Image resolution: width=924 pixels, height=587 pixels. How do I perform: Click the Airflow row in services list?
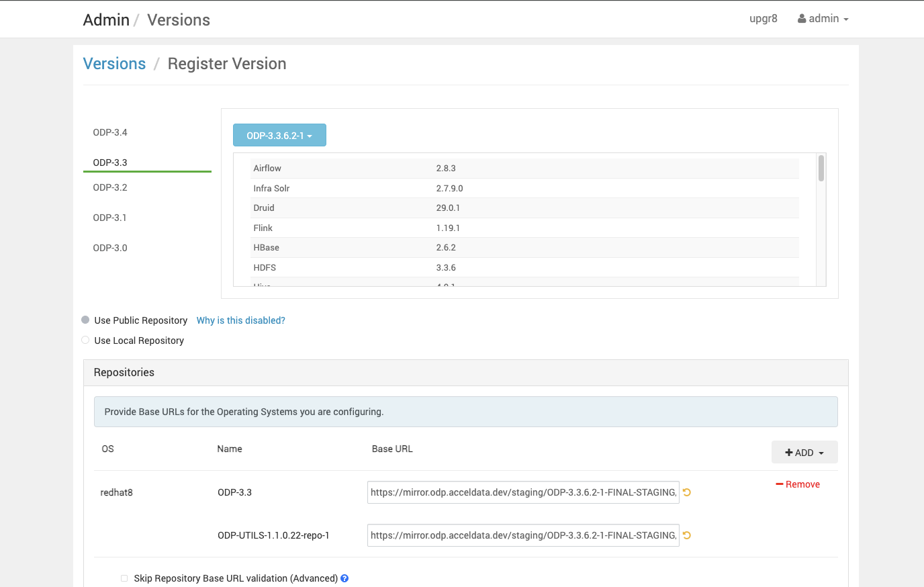(x=524, y=169)
